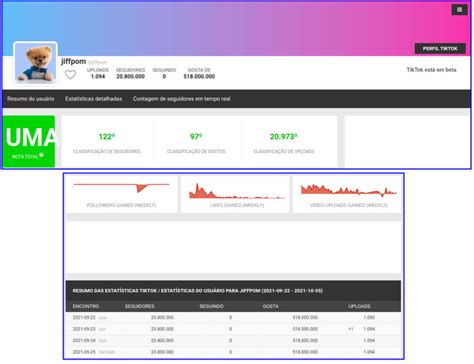This screenshot has width=474, height=364.
Task: Open the hamburger menu icon in banner
Action: point(459,10)
